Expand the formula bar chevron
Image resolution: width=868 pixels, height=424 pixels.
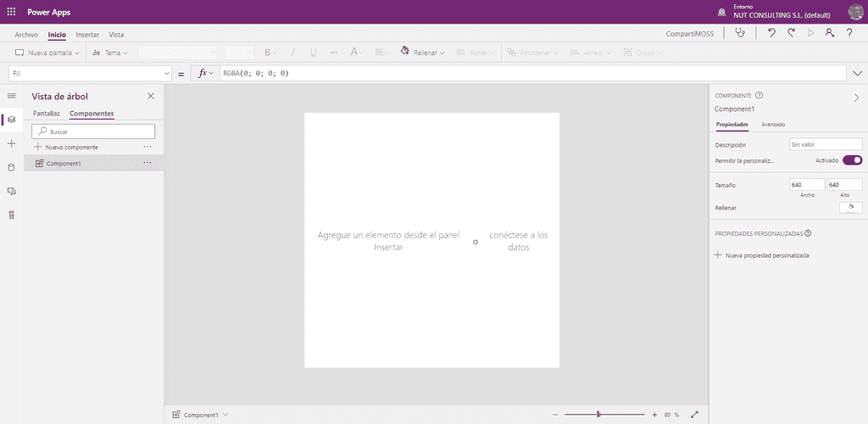pos(858,73)
